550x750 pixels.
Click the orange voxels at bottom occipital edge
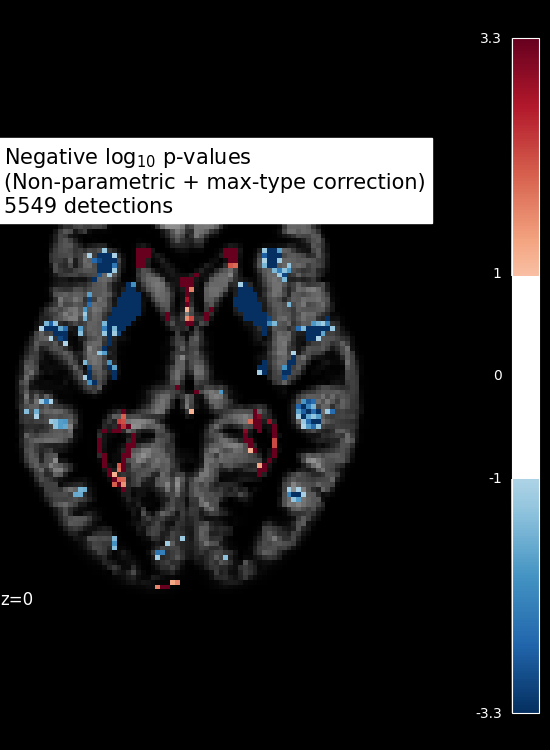coord(167,585)
